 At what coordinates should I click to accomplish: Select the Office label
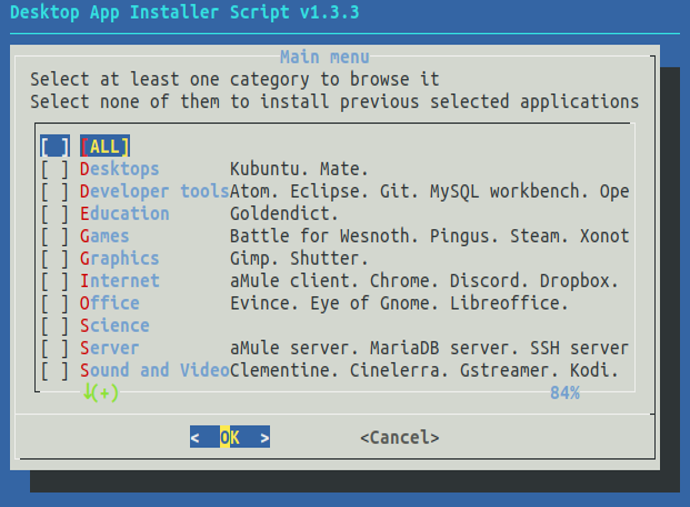click(110, 303)
